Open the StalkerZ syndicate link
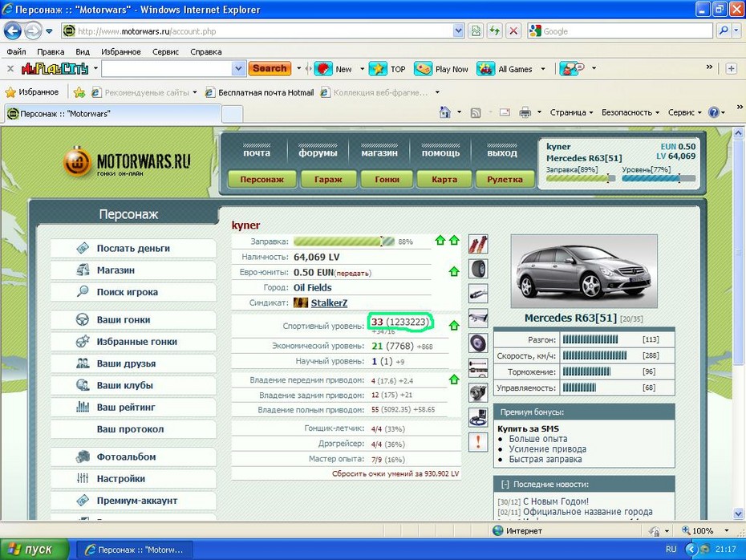The image size is (746, 560). coord(329,302)
